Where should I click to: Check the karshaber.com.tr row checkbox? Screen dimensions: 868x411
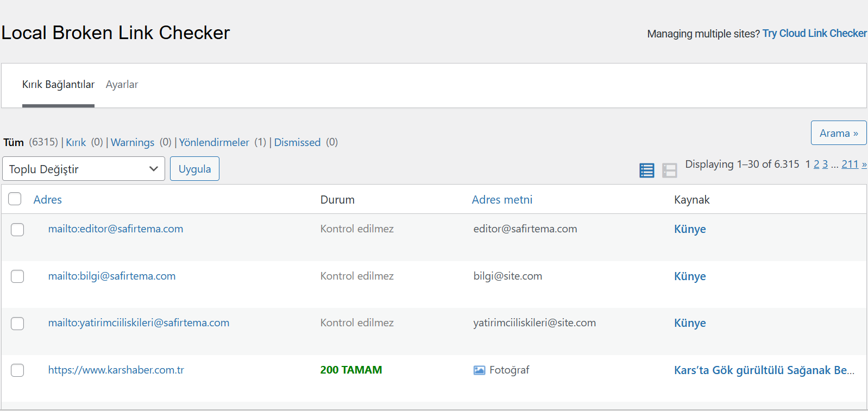[17, 370]
